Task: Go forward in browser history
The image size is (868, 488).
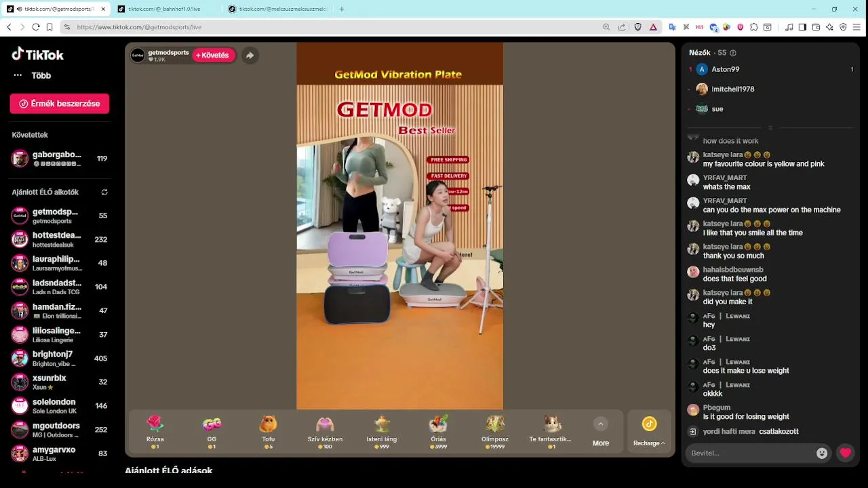Action: pos(22,27)
